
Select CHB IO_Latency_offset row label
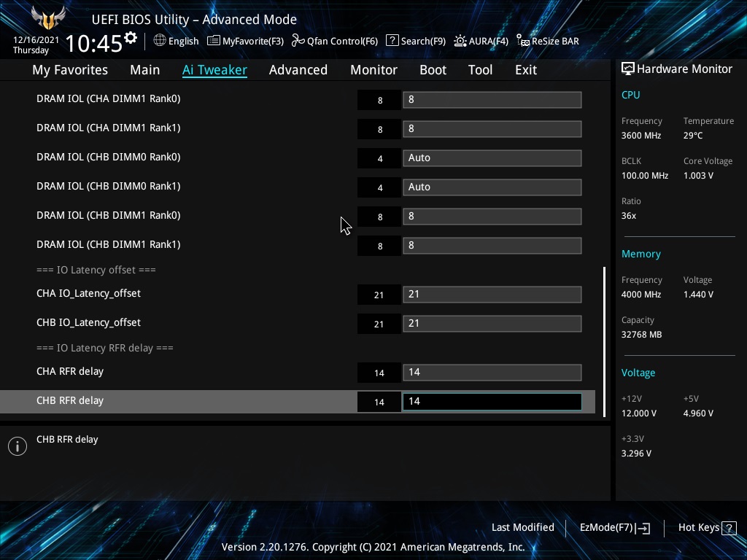pyautogui.click(x=88, y=322)
